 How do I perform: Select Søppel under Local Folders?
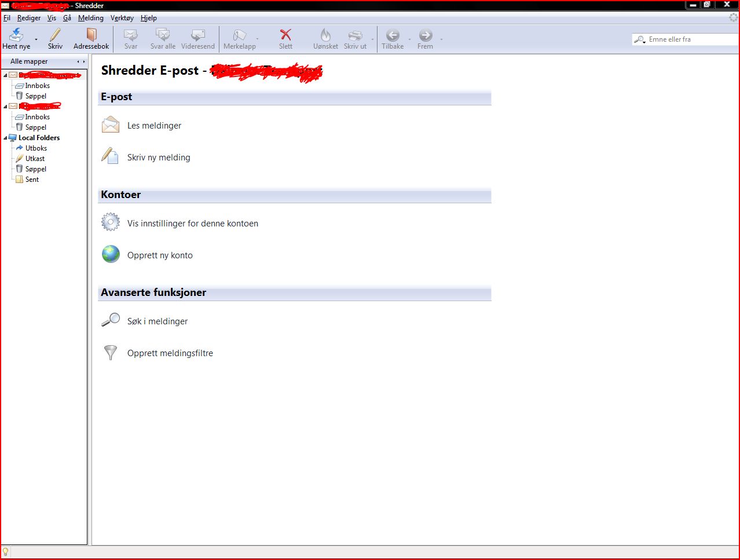35,169
